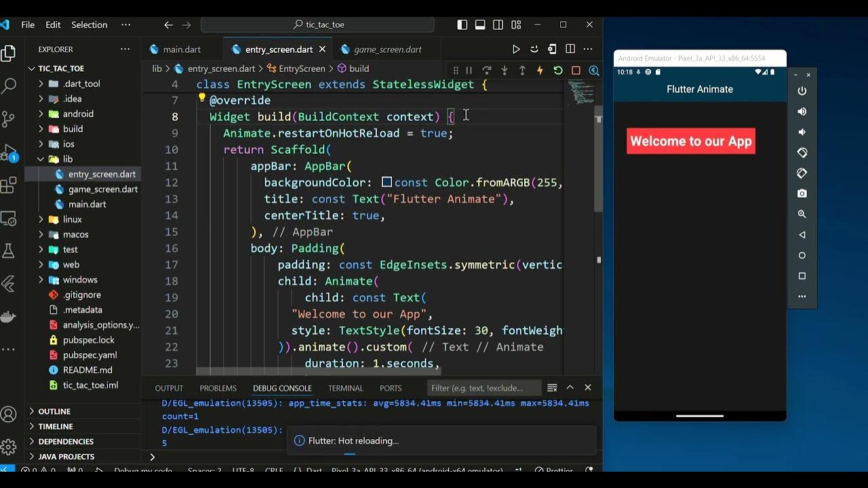Open the Extensions view
The width and height of the screenshot is (868, 488).
pos(9,185)
